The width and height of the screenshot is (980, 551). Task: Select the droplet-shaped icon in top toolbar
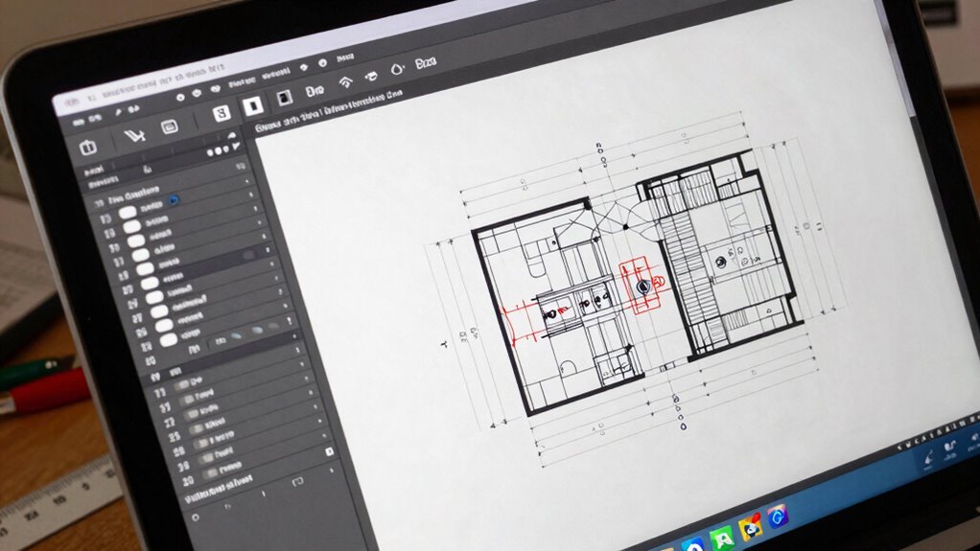pos(396,70)
